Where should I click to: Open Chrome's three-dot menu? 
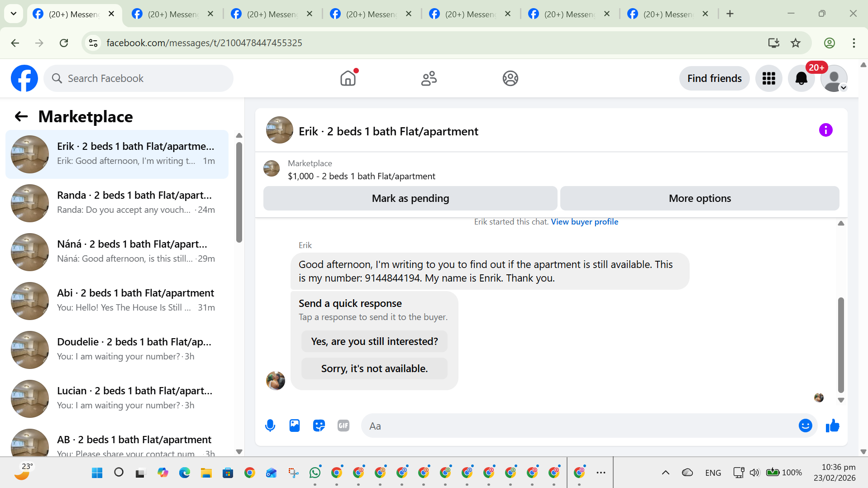854,43
